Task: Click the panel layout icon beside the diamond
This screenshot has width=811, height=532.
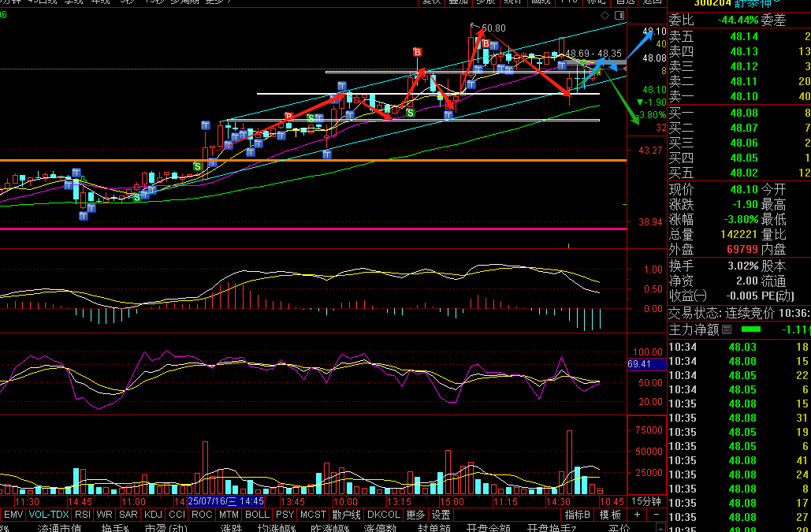Action: (x=619, y=16)
